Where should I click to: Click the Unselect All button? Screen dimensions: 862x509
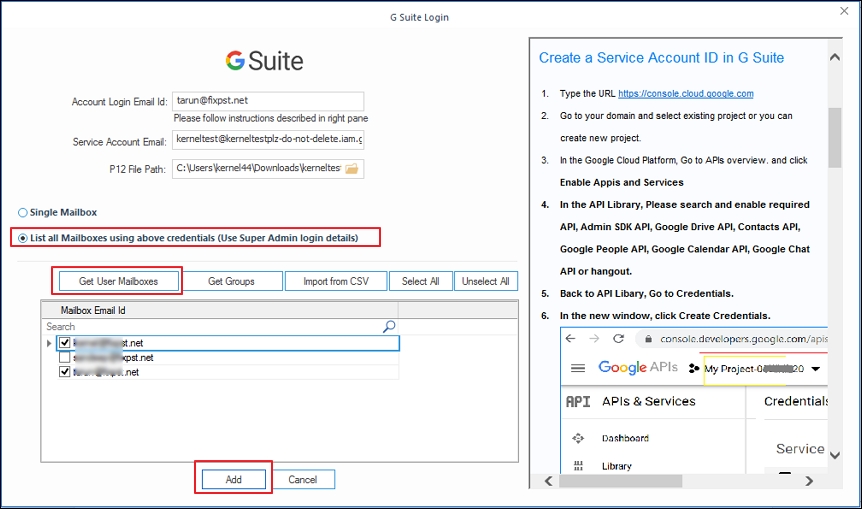[485, 281]
